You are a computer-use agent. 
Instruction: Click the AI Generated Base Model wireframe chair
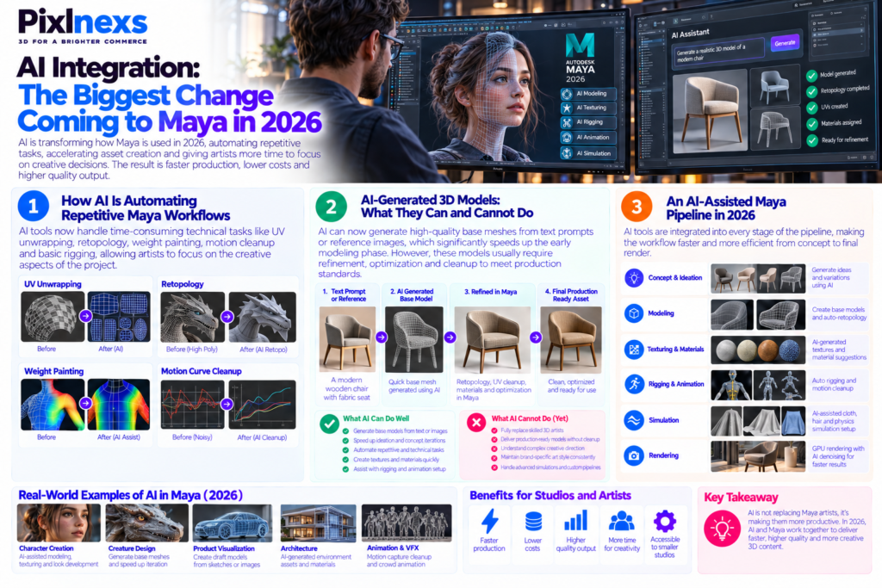[414, 339]
